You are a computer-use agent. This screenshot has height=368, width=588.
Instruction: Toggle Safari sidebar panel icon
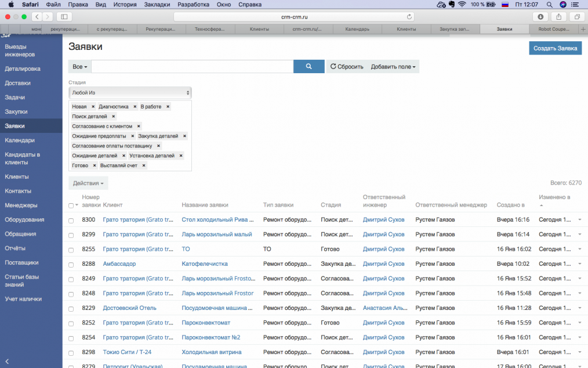click(63, 17)
